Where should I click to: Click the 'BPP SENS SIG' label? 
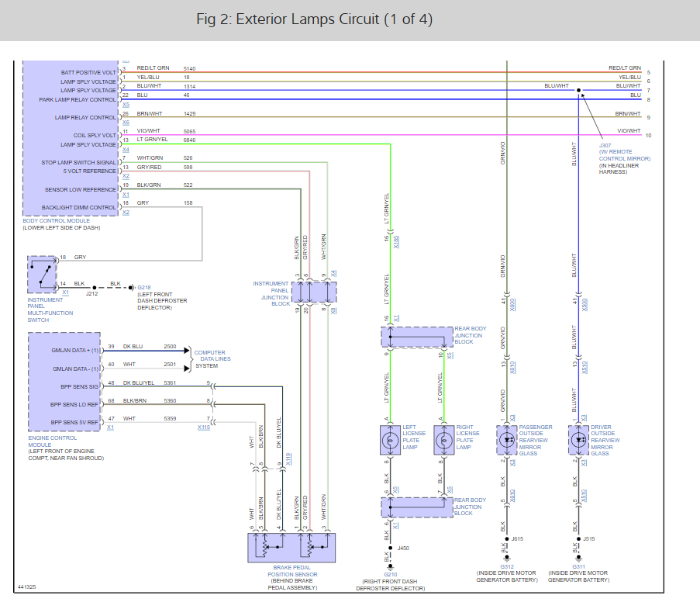(x=79, y=387)
